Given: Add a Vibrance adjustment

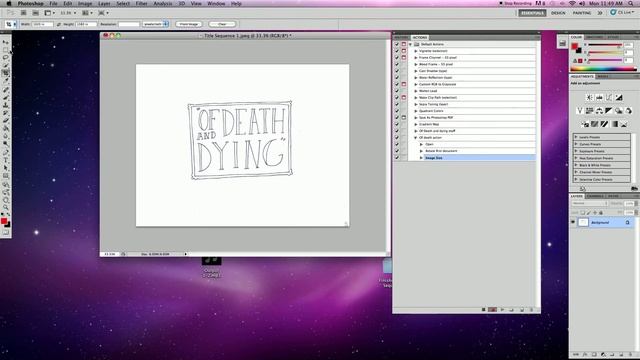Looking at the screenshot, I should point(580,111).
